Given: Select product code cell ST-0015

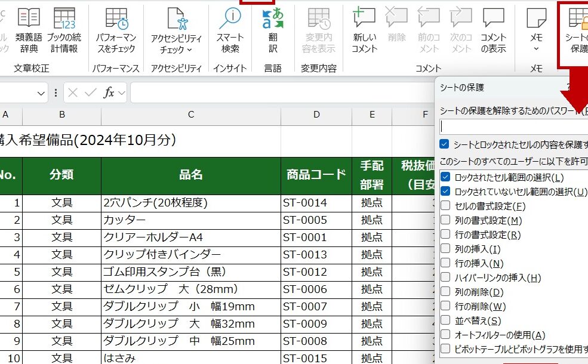Looking at the screenshot, I should pyautogui.click(x=316, y=357).
